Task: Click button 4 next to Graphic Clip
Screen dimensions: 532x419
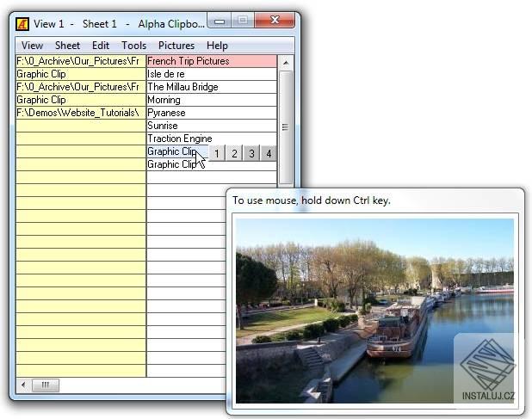Action: click(x=269, y=153)
